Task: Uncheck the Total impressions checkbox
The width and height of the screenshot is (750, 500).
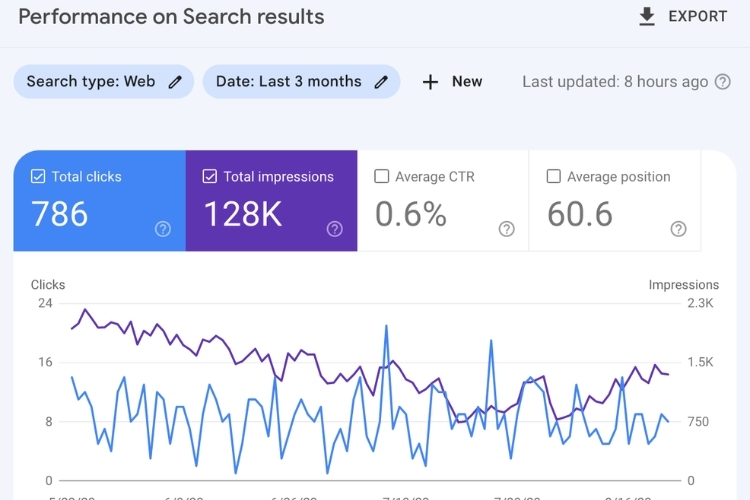Action: tap(210, 176)
